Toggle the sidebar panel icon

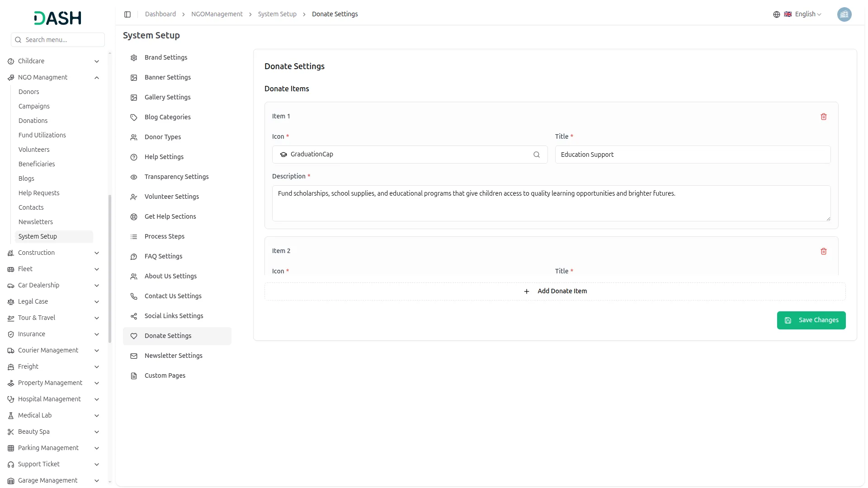(127, 14)
